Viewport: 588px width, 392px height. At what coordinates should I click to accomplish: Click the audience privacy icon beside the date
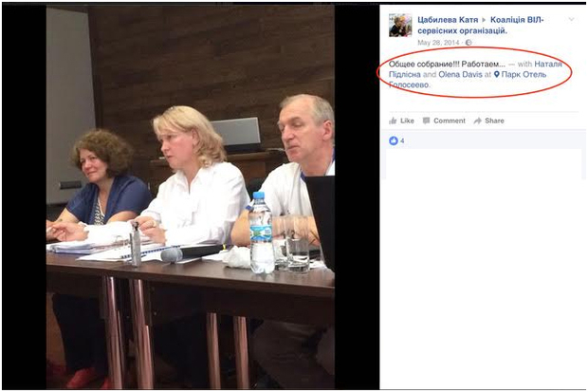click(469, 43)
